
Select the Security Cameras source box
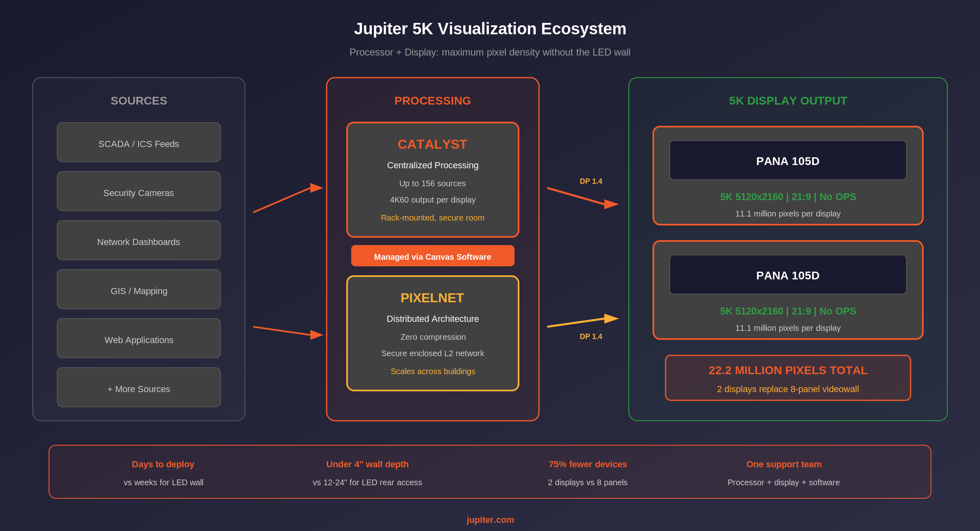[x=139, y=191]
